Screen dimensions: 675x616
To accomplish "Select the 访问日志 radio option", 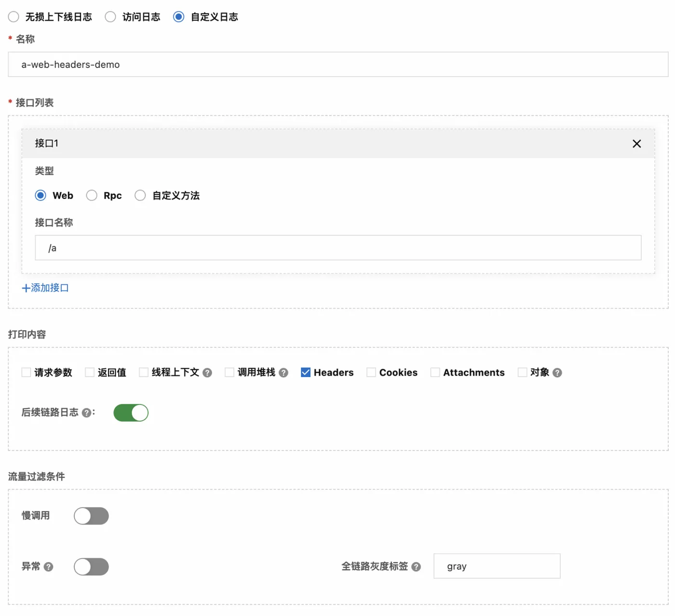I will [110, 17].
